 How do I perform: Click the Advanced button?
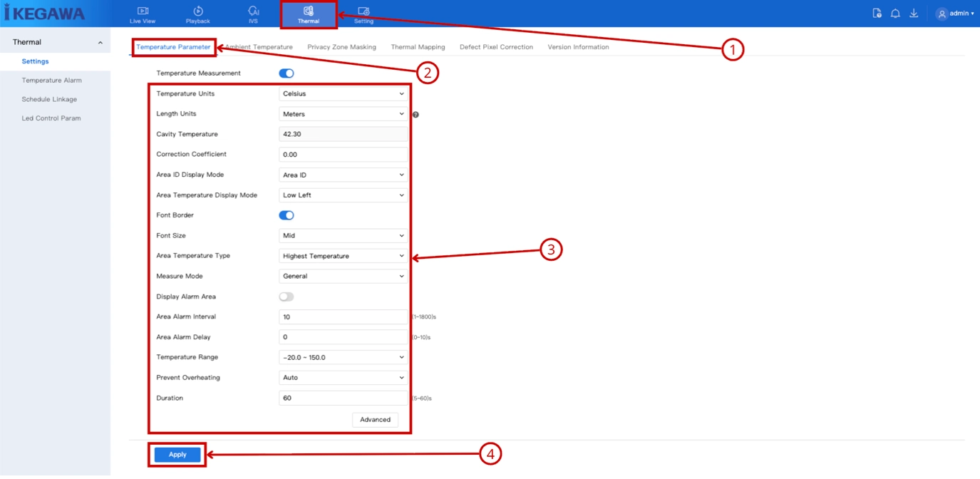[375, 420]
